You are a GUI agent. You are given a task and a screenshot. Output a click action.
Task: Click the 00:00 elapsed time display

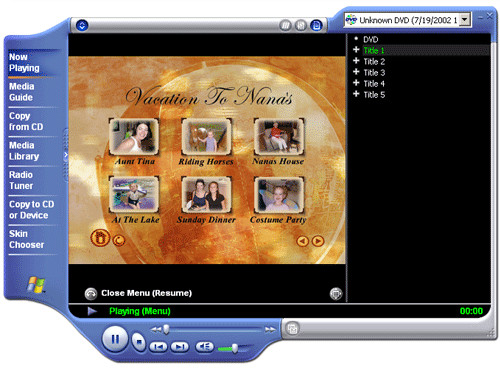(471, 311)
